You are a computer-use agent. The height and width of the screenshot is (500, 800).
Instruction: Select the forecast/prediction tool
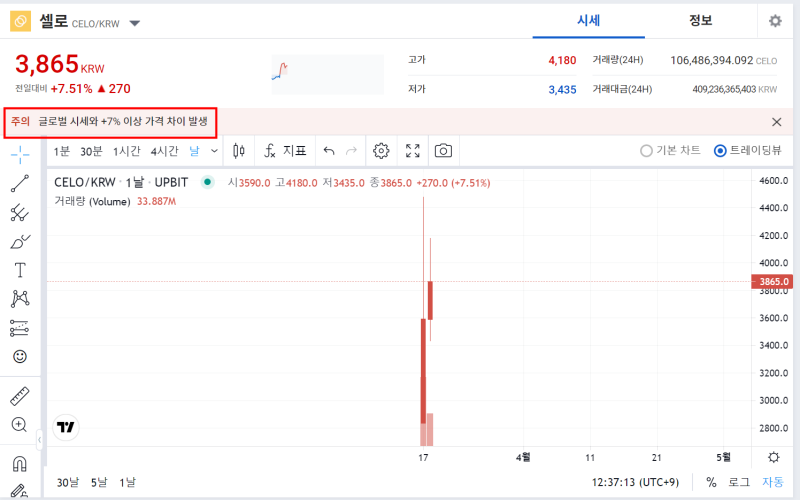click(19, 328)
